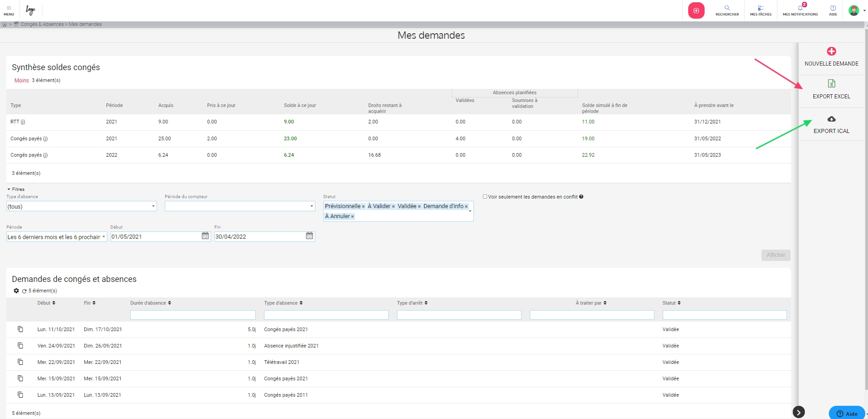Duplicate the request of Ven. 24/09/2021
This screenshot has height=419, width=868.
(x=20, y=346)
